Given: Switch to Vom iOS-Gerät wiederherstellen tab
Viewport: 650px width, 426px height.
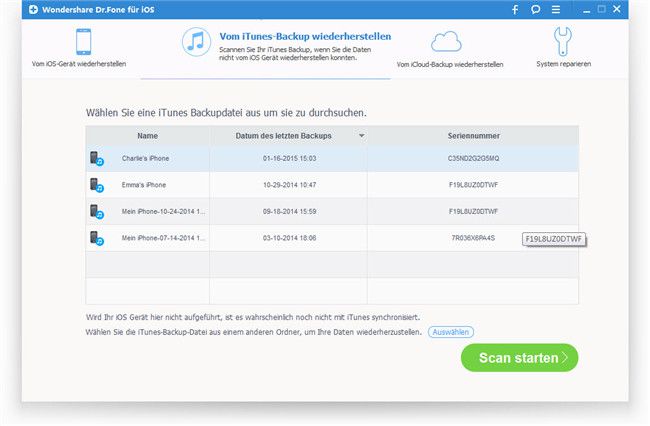Looking at the screenshot, I should [x=79, y=48].
